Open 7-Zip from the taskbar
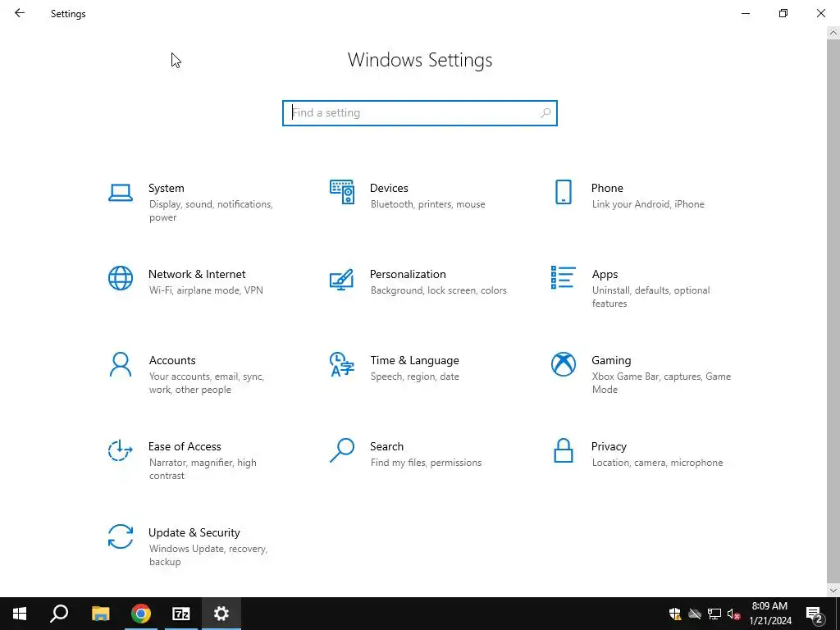 pos(181,614)
